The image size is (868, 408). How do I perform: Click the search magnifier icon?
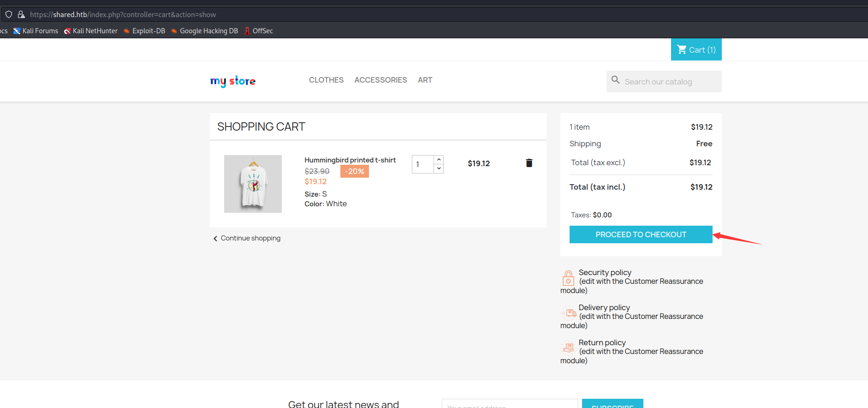click(x=615, y=80)
